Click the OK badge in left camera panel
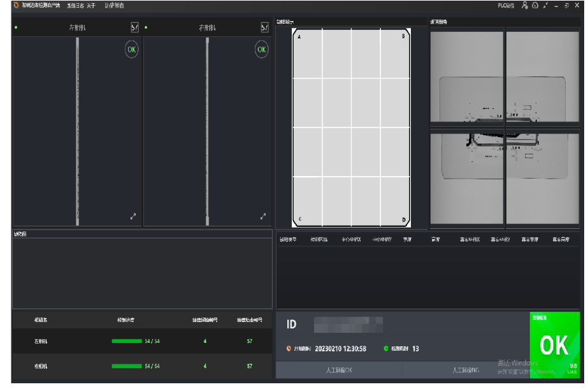 click(x=131, y=50)
